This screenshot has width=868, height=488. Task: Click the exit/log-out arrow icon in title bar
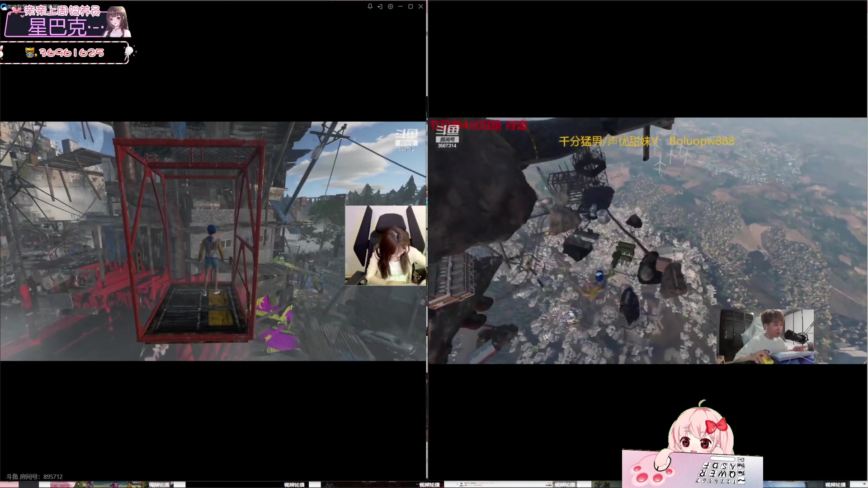coord(380,6)
